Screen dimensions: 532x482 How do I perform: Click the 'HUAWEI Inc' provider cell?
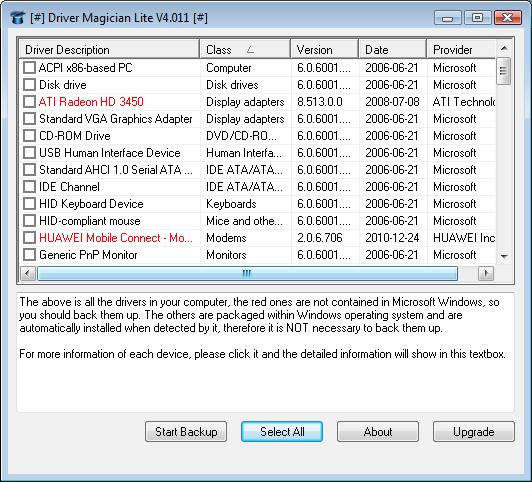point(464,238)
